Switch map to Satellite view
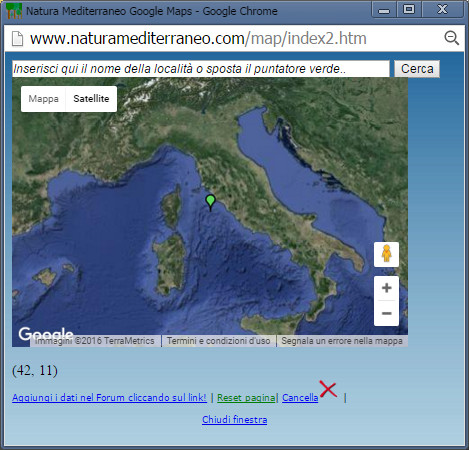The image size is (469, 450). pos(91,99)
